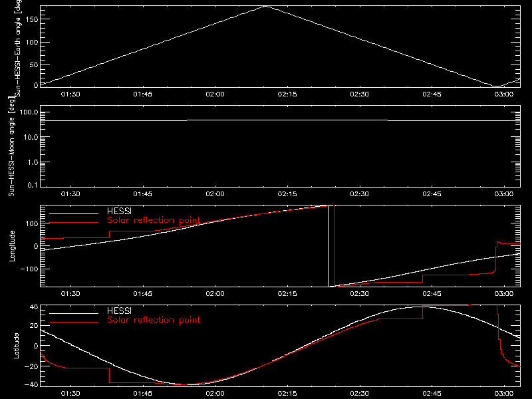This screenshot has height=399, width=532.
Task: Click '02:30' under the Longitude plot
Action: click(x=360, y=293)
